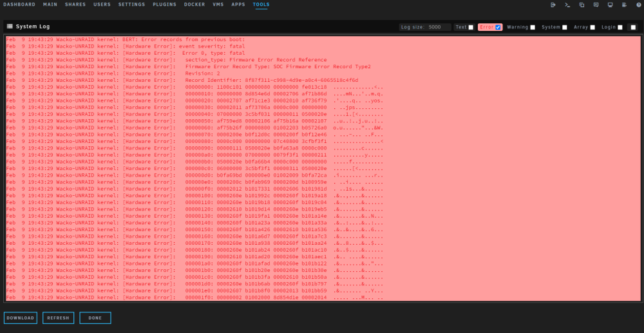Uncheck the Error filter checkbox
Image resolution: width=644 pixels, height=333 pixels.
pos(498,27)
